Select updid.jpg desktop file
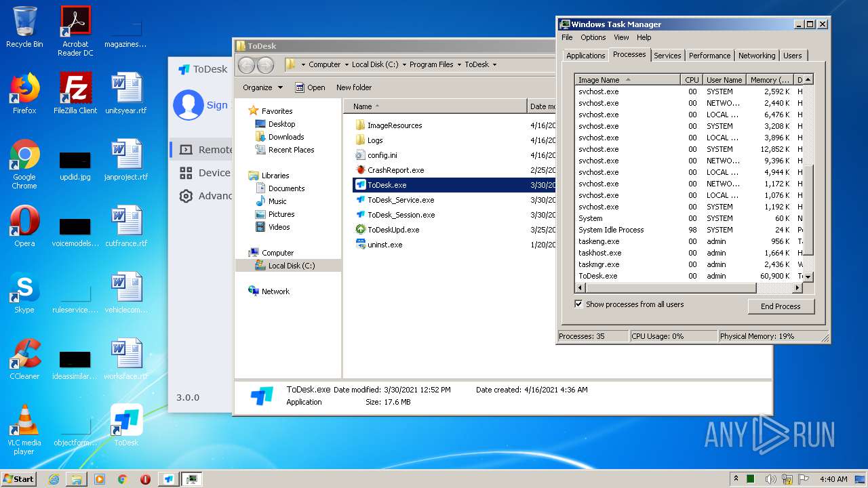Viewport: 868px width, 488px height. [75, 166]
